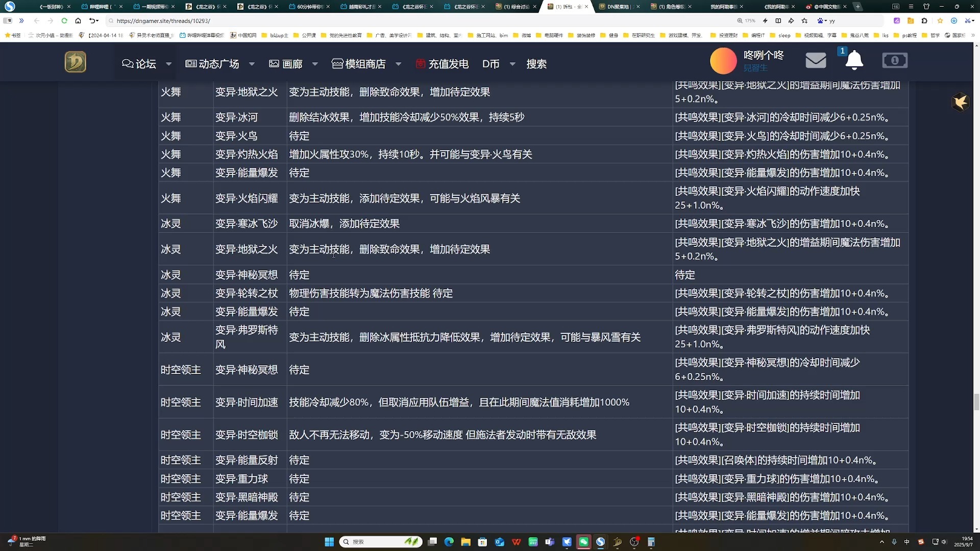Click the floating fairy icon on the right edge

coord(960,102)
